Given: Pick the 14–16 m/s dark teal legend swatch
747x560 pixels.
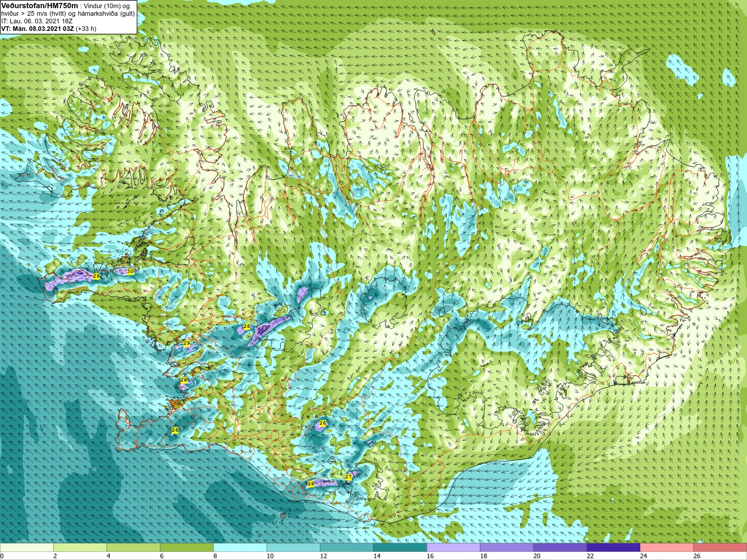Looking at the screenshot, I should (400, 548).
